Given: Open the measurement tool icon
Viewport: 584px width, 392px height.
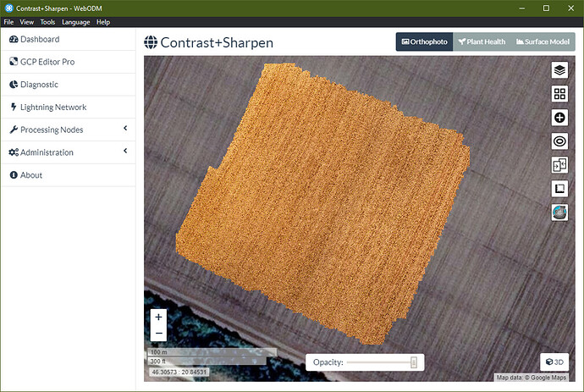Looking at the screenshot, I should (x=559, y=189).
